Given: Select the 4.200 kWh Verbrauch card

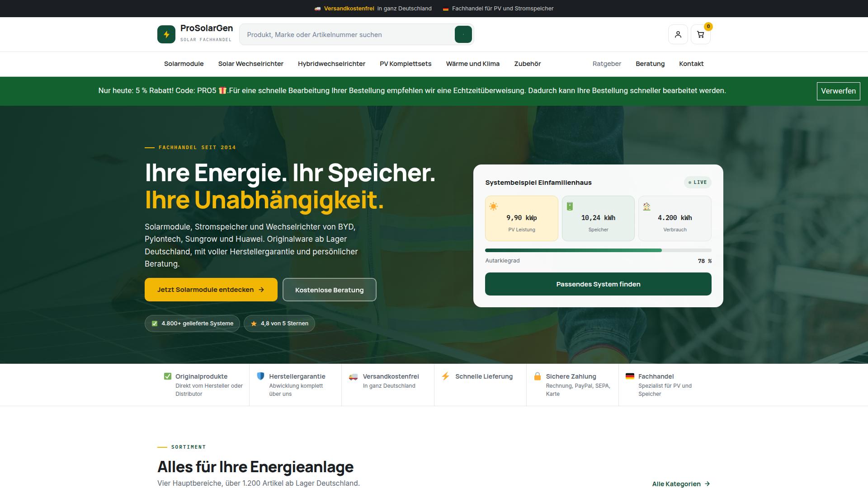Looking at the screenshot, I should point(675,218).
